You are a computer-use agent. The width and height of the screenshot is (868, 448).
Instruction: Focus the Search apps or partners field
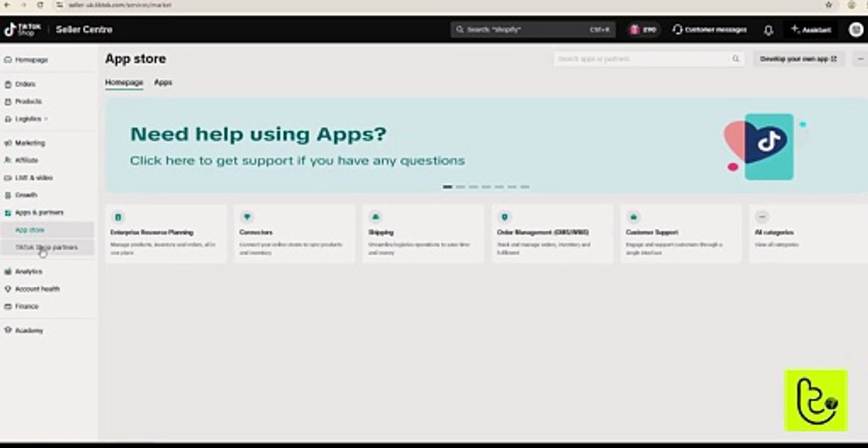[649, 59]
